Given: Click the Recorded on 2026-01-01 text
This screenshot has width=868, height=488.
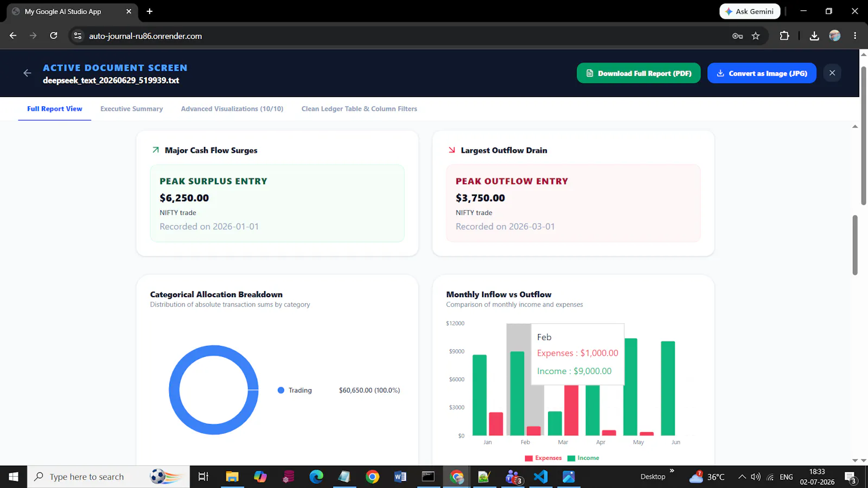Looking at the screenshot, I should [x=209, y=227].
